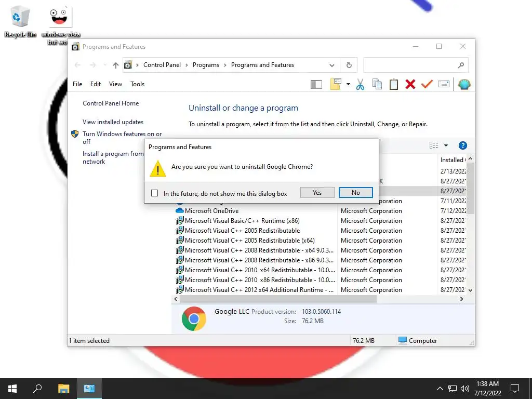Click the Installed On column header
Screen dimensions: 532x399
pos(452,160)
